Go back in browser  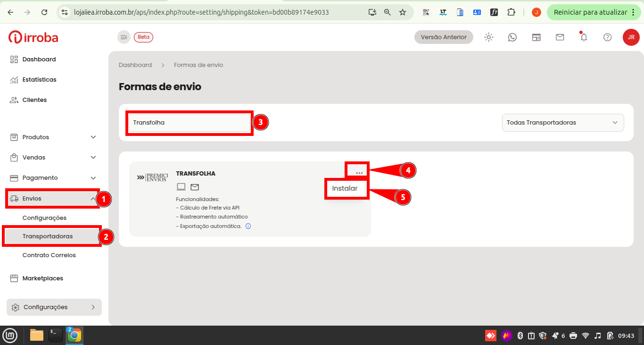click(10, 12)
